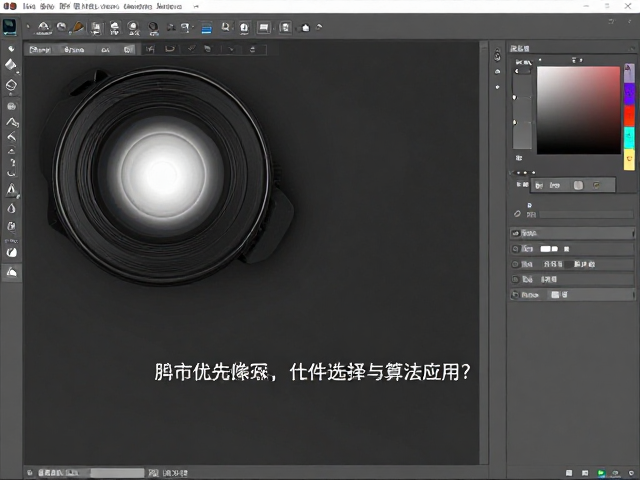Click the light gray zoom field in bottom status bar
The height and width of the screenshot is (480, 640).
click(117, 473)
